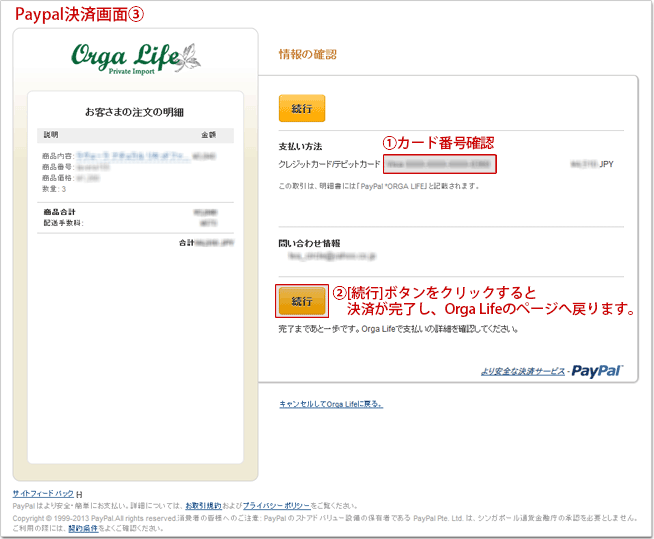654x539 pixels.
Task: Click the small icon after サイトフィードバック
Action: [79, 495]
